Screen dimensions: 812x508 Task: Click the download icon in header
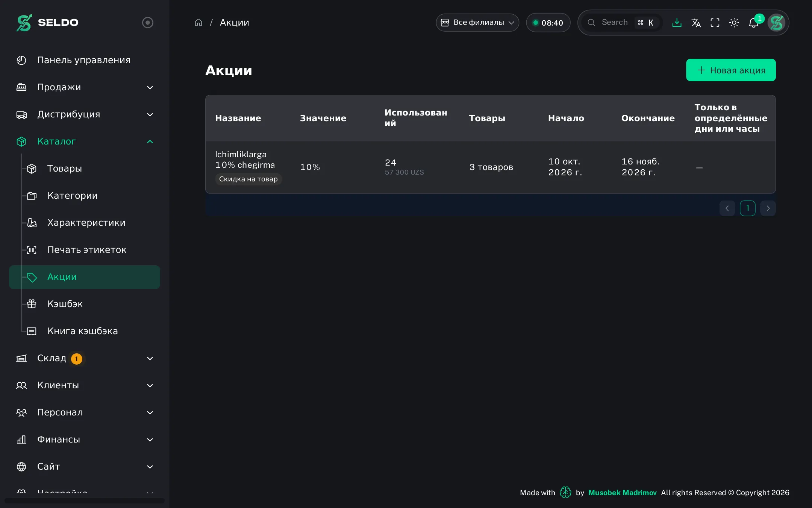pyautogui.click(x=677, y=23)
